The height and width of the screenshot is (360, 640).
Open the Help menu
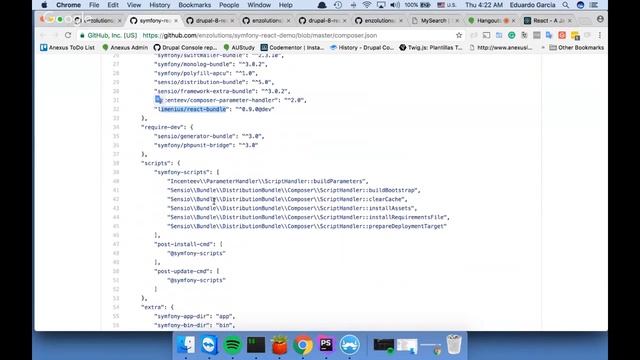(285, 5)
